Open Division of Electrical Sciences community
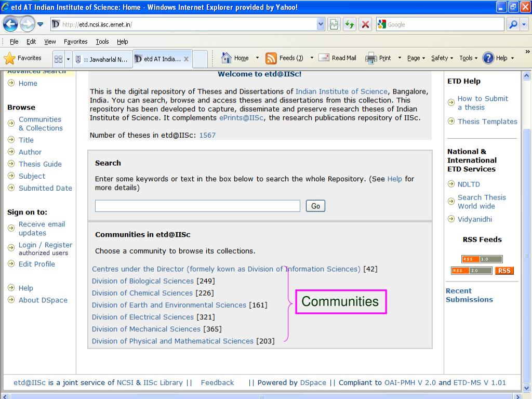The height and width of the screenshot is (399, 532). point(142,317)
